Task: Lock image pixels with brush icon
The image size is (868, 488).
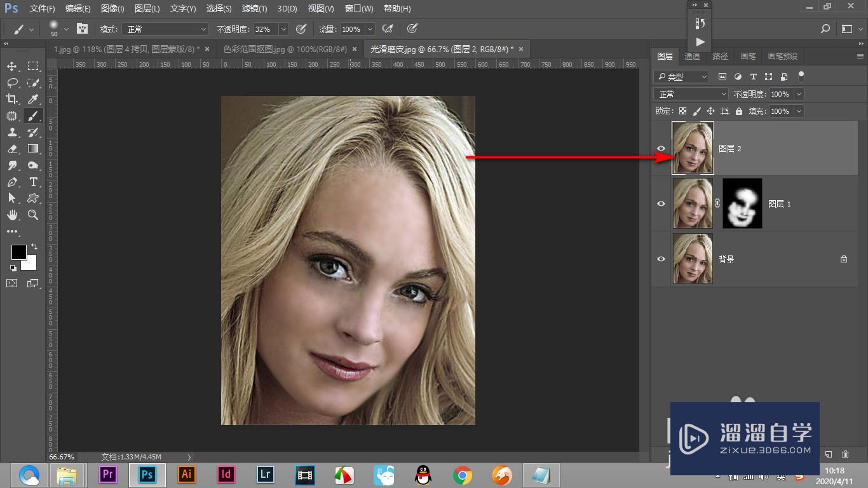Action: (696, 111)
